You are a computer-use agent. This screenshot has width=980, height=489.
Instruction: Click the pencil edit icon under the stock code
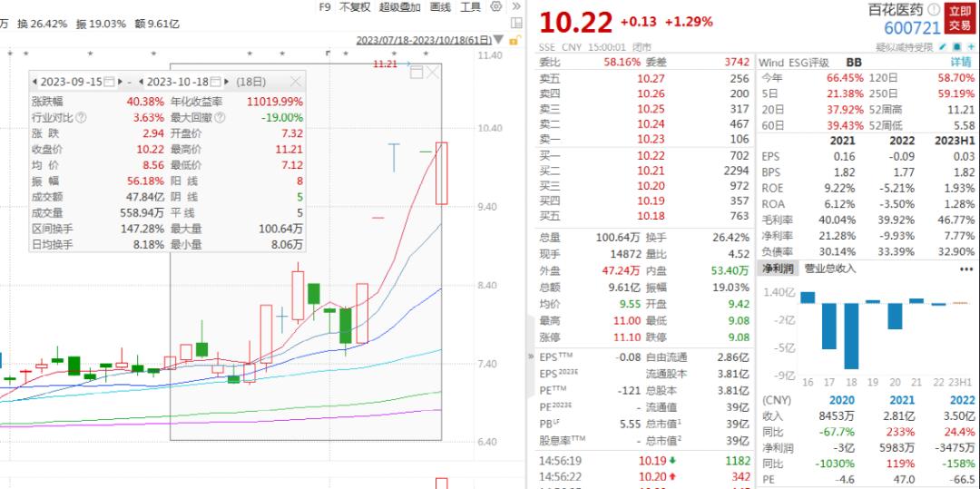pos(943,47)
